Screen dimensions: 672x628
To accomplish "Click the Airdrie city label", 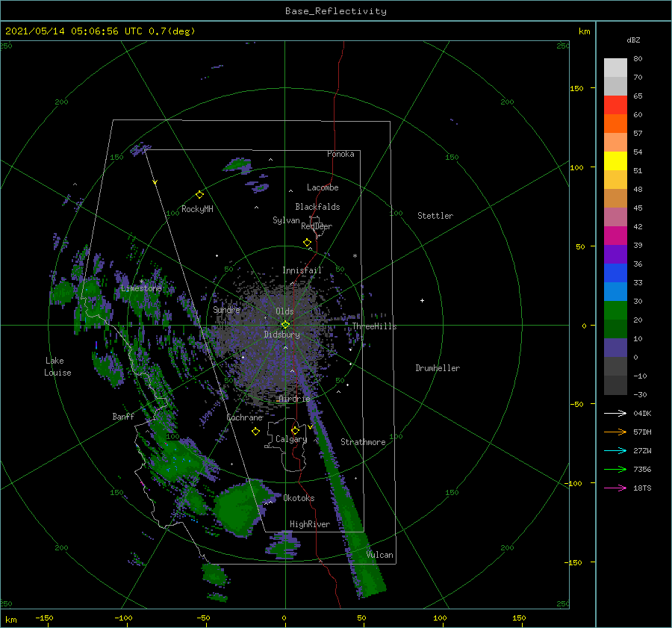I will point(294,399).
